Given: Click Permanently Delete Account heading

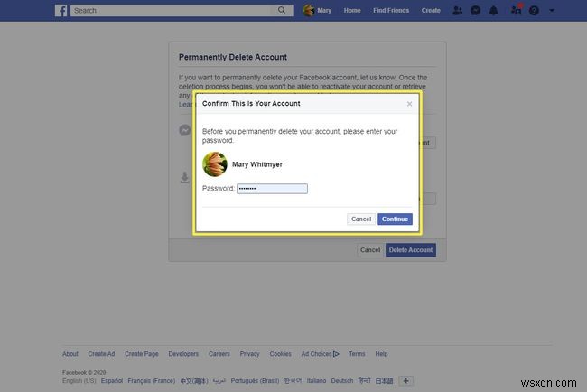Looking at the screenshot, I should [233, 57].
